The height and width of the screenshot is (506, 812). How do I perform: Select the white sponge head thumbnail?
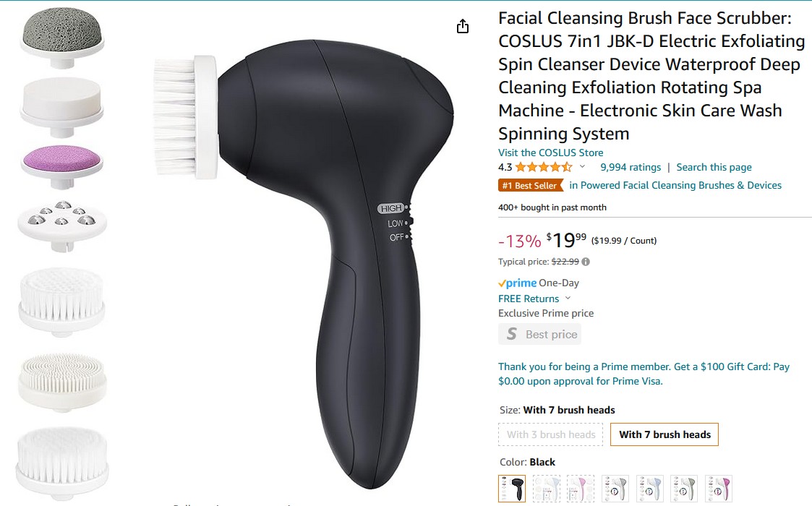click(62, 106)
